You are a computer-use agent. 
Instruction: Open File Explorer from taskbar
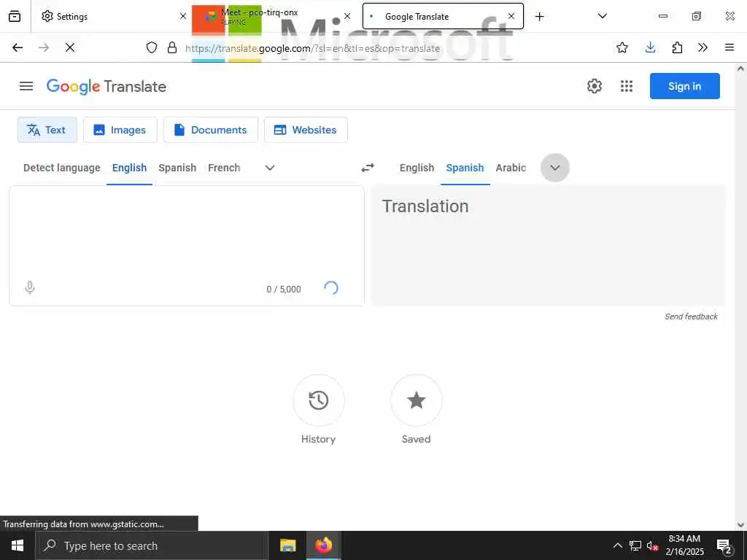tap(287, 545)
